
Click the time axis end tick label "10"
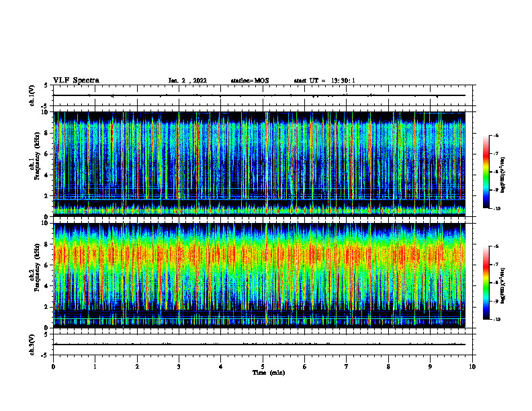click(x=472, y=367)
